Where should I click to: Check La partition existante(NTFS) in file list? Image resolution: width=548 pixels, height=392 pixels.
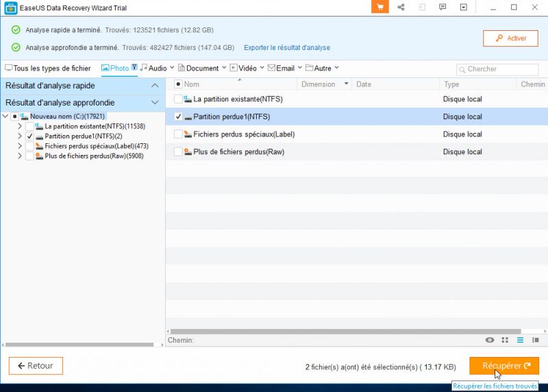click(178, 99)
